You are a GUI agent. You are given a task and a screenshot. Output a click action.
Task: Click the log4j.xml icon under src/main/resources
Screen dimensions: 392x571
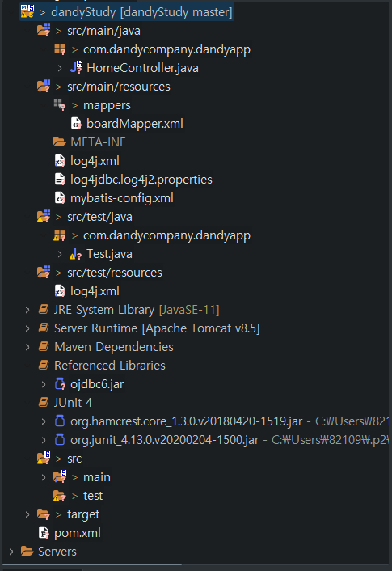[x=60, y=161]
